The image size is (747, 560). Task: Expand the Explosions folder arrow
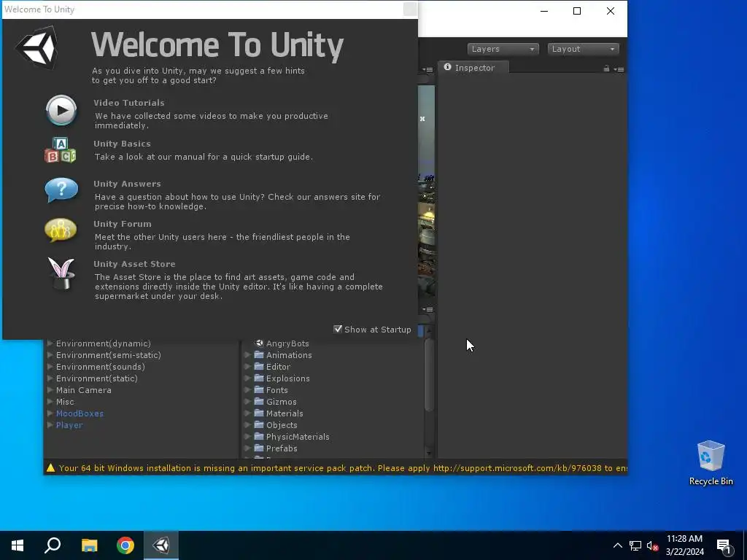[x=248, y=378]
